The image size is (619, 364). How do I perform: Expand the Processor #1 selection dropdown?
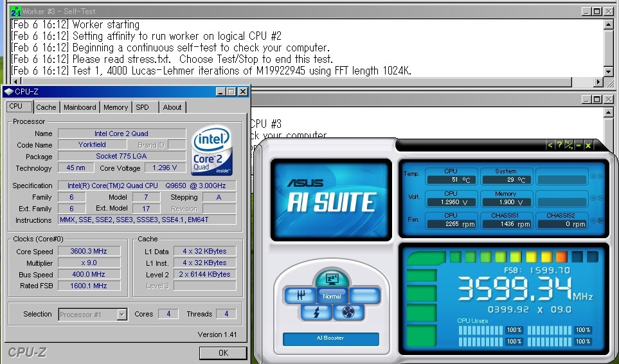click(122, 315)
